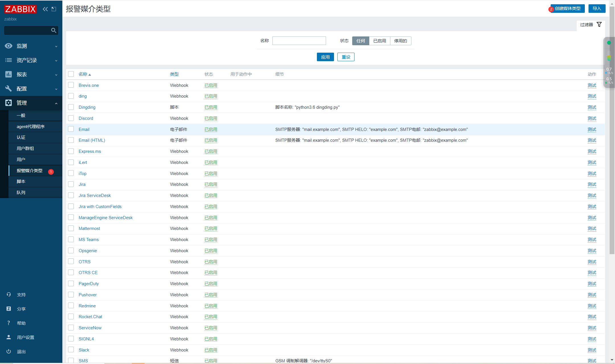Check the Slack row checkbox

71,350
